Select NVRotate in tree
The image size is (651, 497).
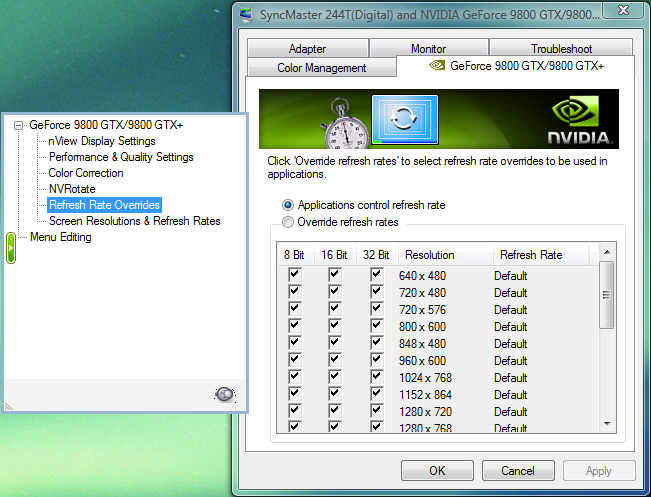tap(72, 189)
